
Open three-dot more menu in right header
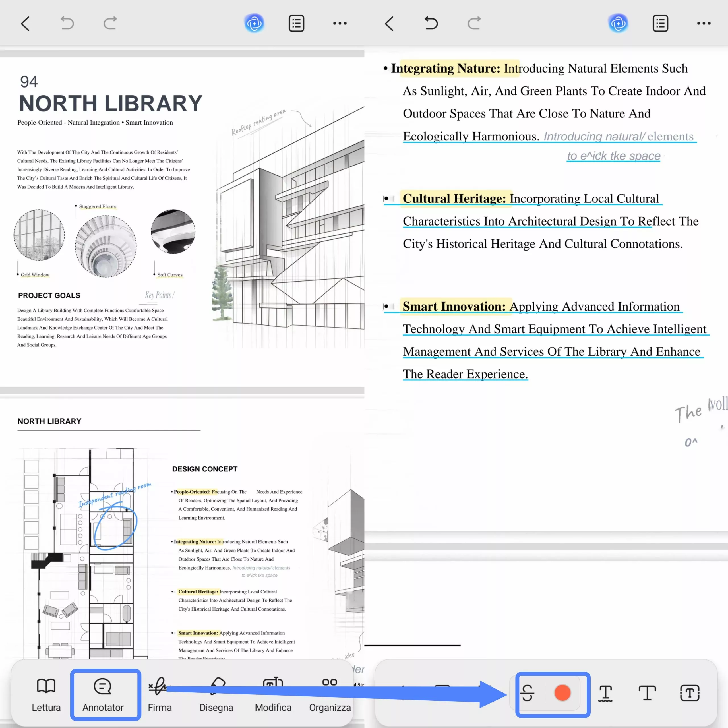pos(704,23)
